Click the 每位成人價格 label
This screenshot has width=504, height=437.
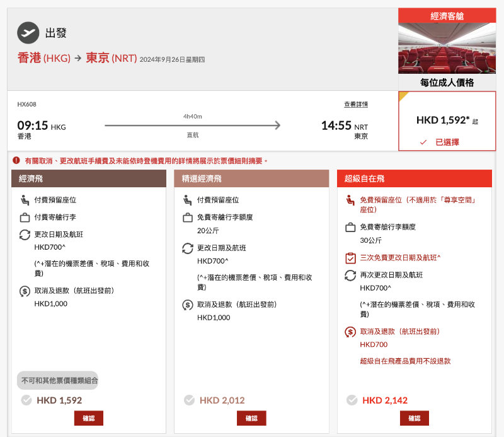pyautogui.click(x=447, y=83)
